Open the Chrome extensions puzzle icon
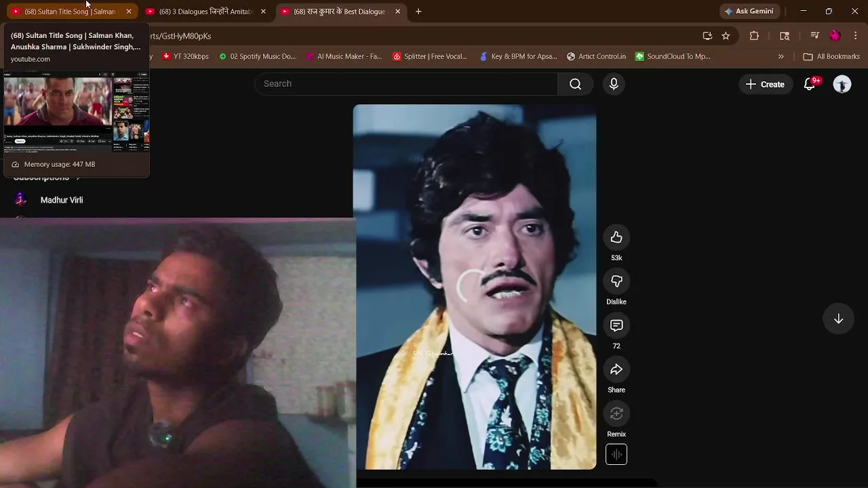The height and width of the screenshot is (488, 868). tap(754, 36)
